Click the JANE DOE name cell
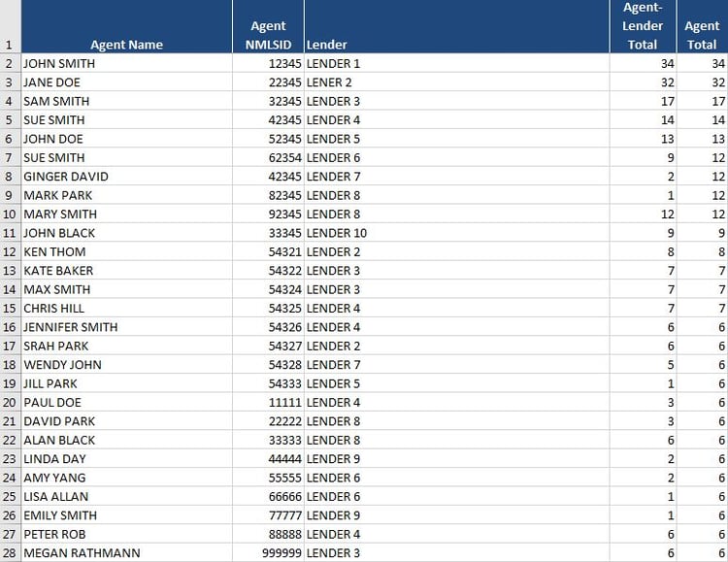 (126, 83)
